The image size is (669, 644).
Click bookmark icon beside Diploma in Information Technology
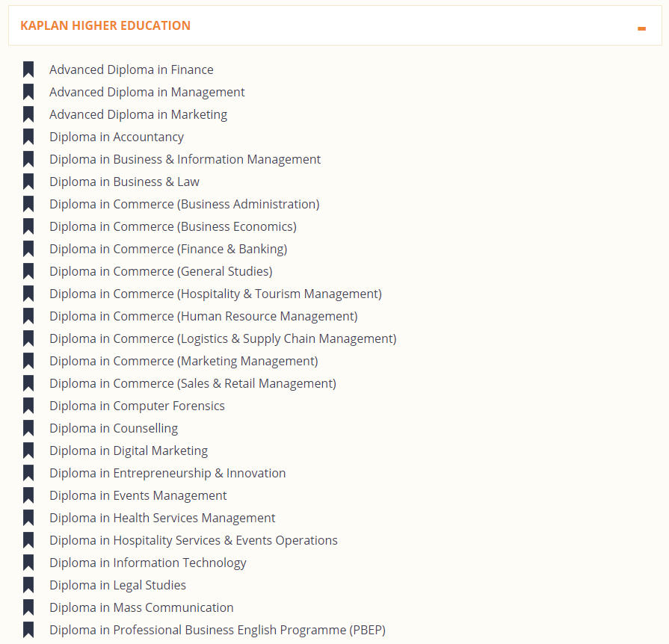(x=28, y=563)
